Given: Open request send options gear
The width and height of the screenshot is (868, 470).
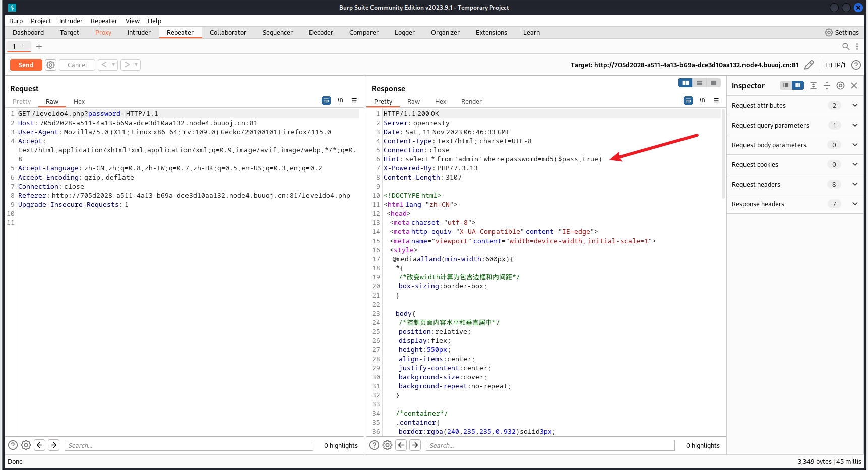Looking at the screenshot, I should pos(50,65).
